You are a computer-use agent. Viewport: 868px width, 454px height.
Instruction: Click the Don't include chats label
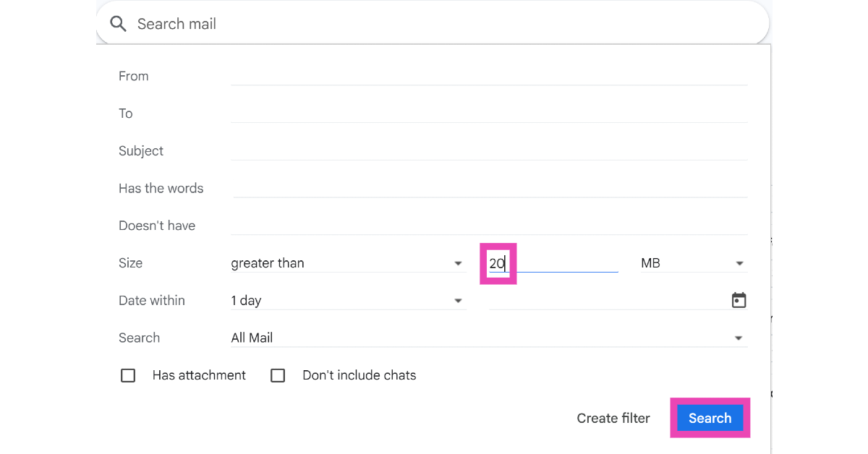tap(359, 375)
